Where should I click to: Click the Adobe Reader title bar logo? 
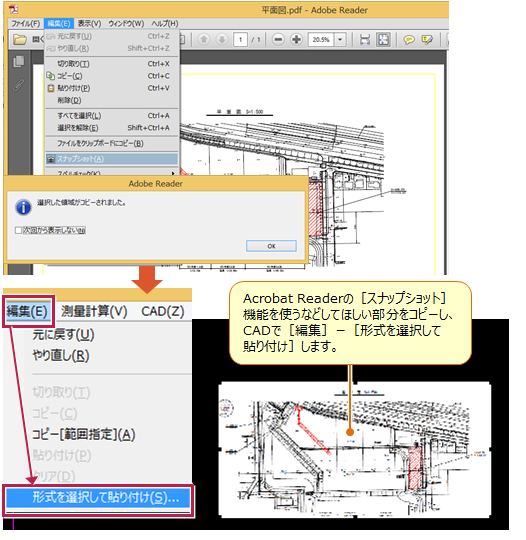[x=14, y=9]
